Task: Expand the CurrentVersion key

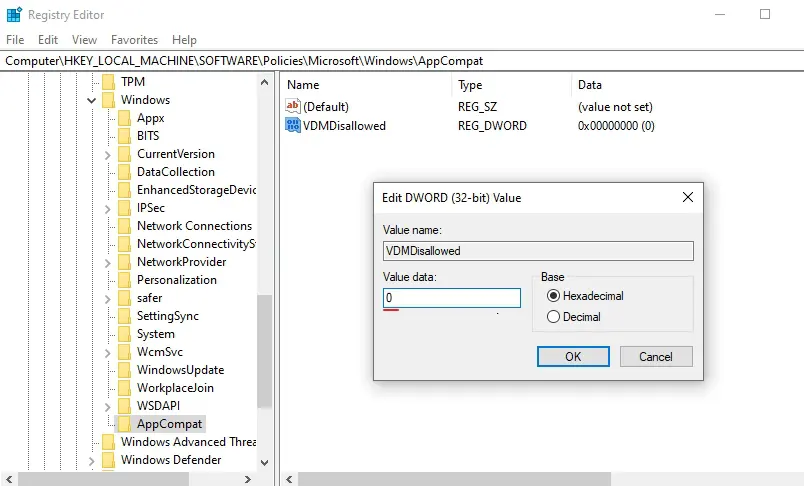Action: (x=108, y=154)
